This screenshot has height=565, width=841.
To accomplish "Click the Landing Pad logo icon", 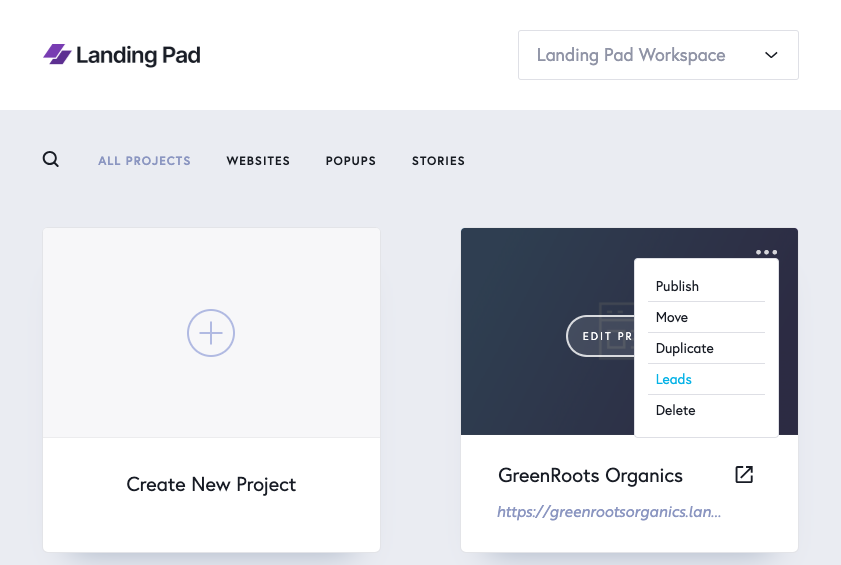I will click(57, 55).
